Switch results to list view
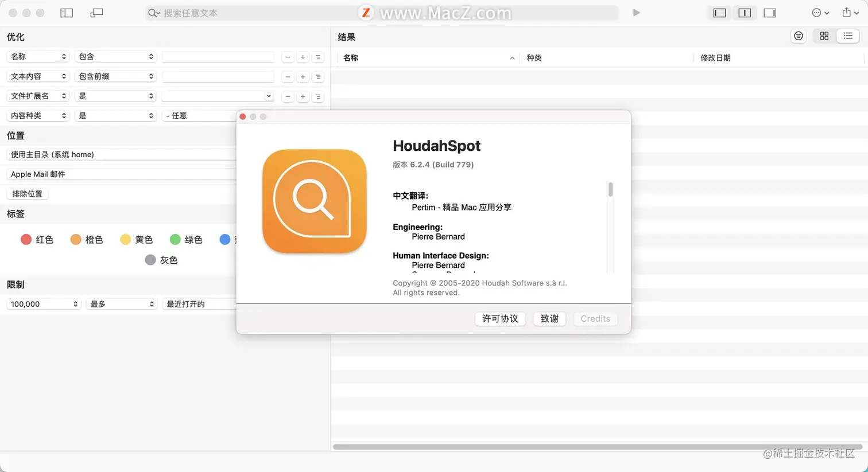Screen dimensions: 868x472 (x=848, y=36)
